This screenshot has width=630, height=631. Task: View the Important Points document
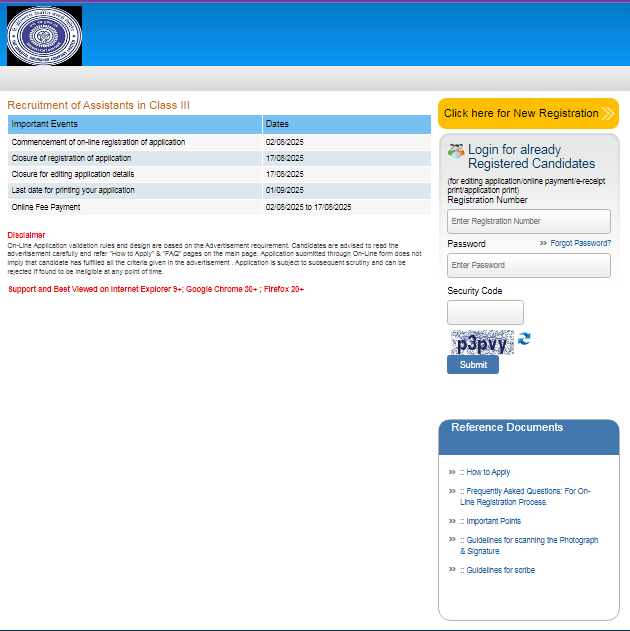(x=493, y=521)
